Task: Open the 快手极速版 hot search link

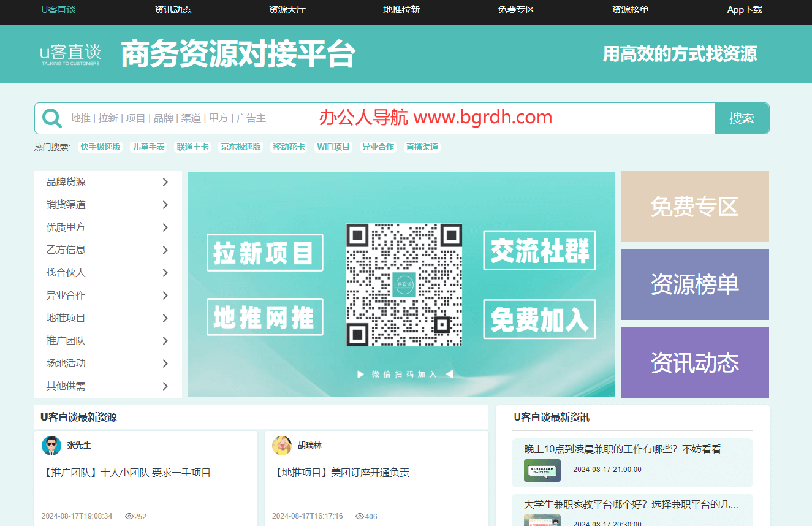Action: click(x=100, y=147)
